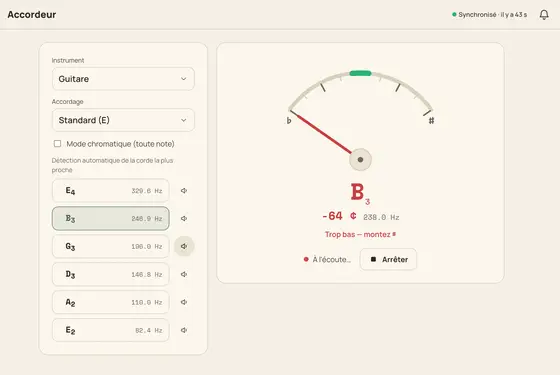The image size is (560, 375).
Task: Play reference tone for A2 string
Action: point(184,302)
